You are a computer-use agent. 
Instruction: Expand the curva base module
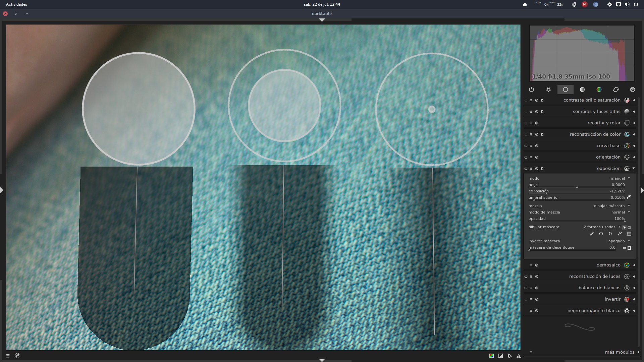click(x=634, y=146)
